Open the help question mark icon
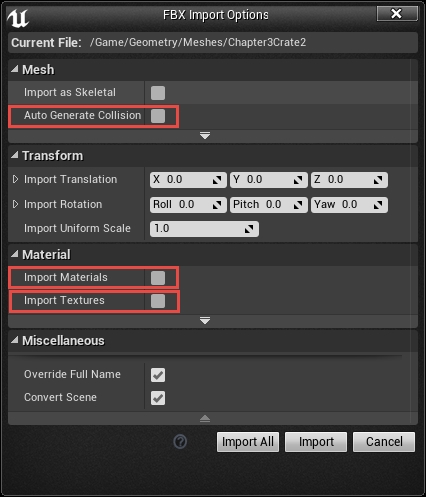Screen dimensions: 426x497 click(180, 442)
